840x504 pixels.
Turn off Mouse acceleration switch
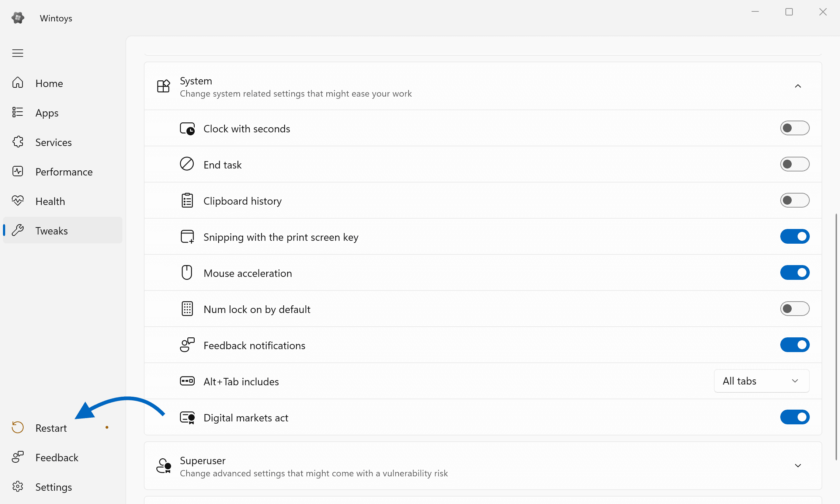click(795, 272)
